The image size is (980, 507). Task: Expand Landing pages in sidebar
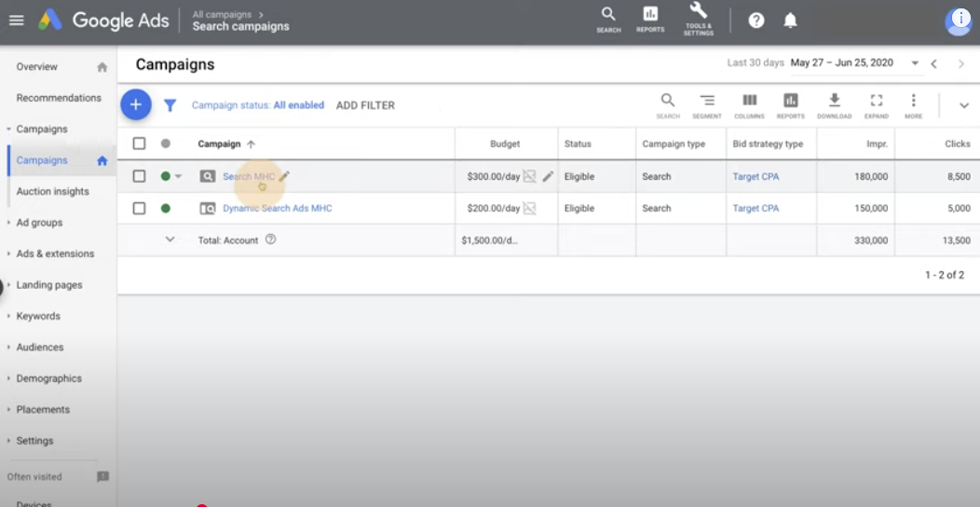pyautogui.click(x=8, y=285)
